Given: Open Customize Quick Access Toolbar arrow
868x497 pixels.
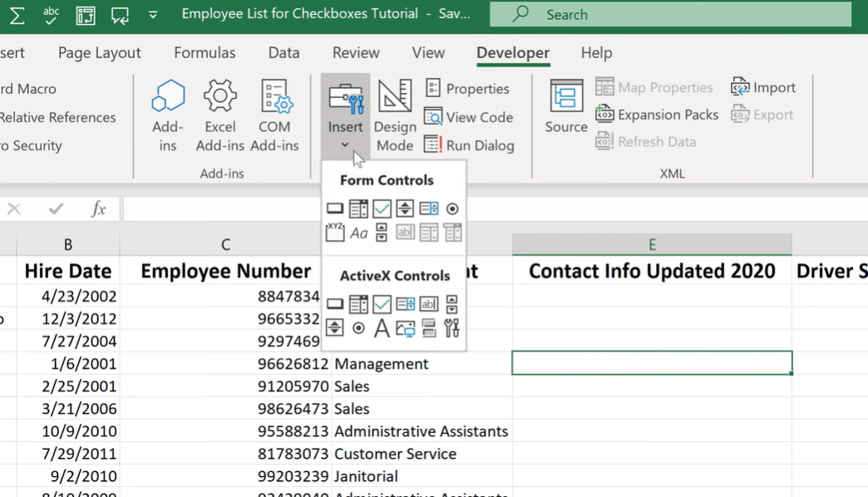Looking at the screenshot, I should click(153, 15).
